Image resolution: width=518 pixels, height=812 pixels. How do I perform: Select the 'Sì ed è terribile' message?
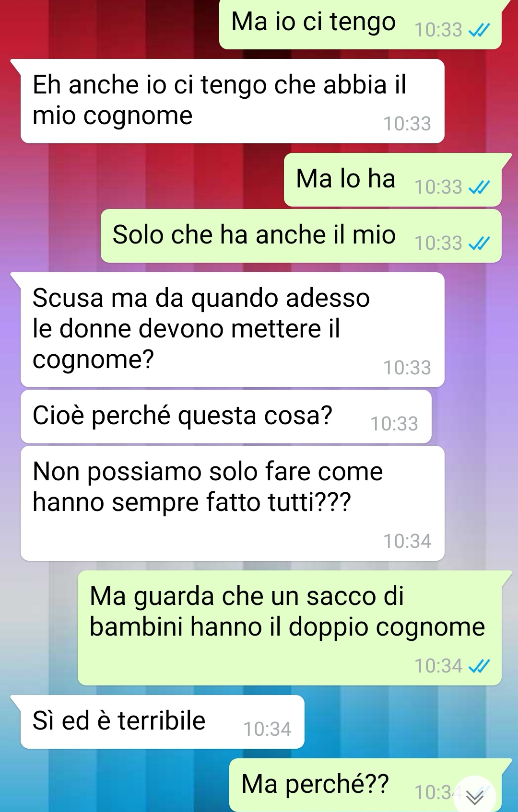[162, 722]
